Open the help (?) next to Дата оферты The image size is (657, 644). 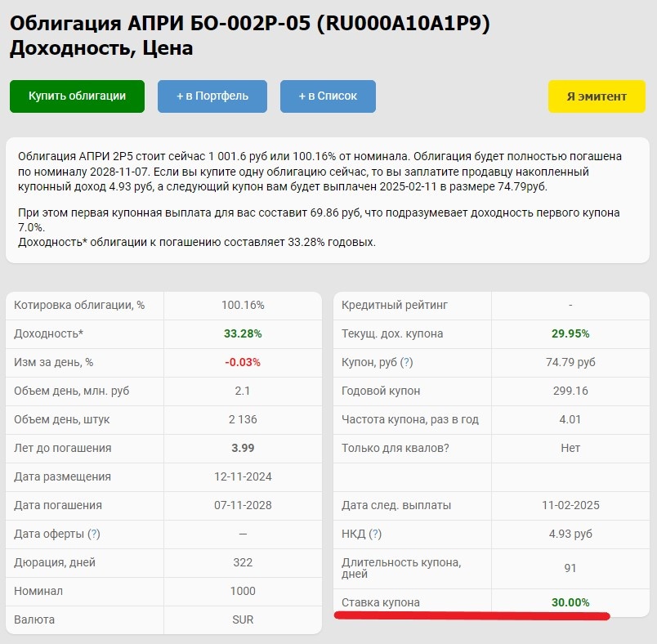click(94, 534)
